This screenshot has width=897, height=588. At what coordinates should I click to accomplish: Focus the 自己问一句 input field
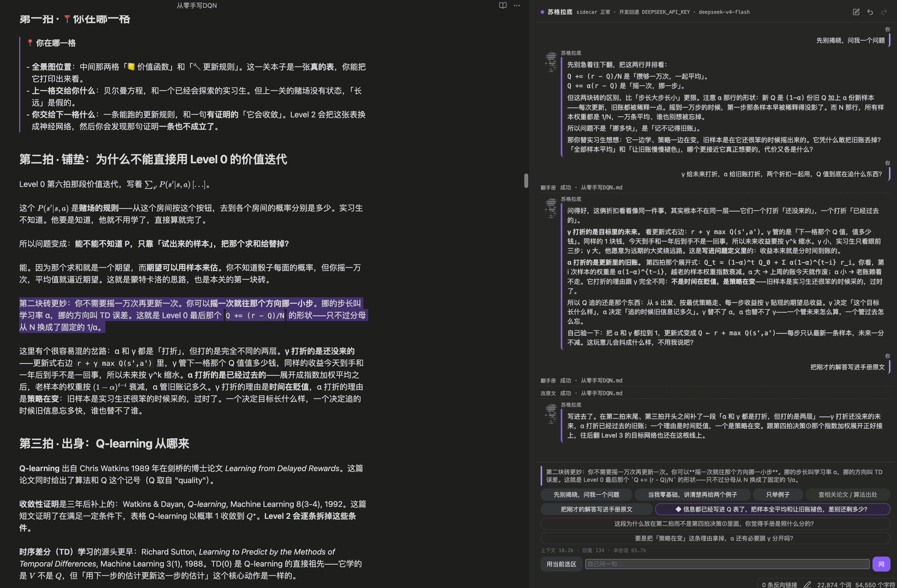coord(727,564)
